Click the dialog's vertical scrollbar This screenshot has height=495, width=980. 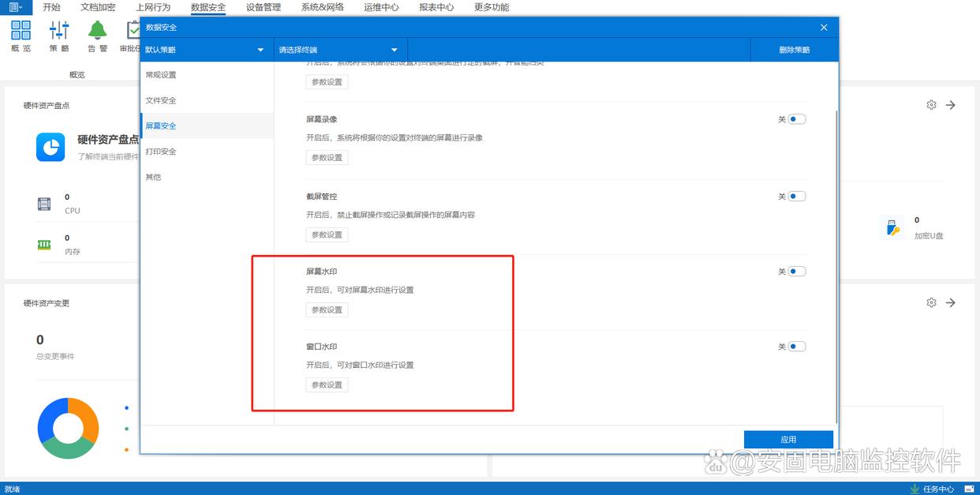point(836,265)
